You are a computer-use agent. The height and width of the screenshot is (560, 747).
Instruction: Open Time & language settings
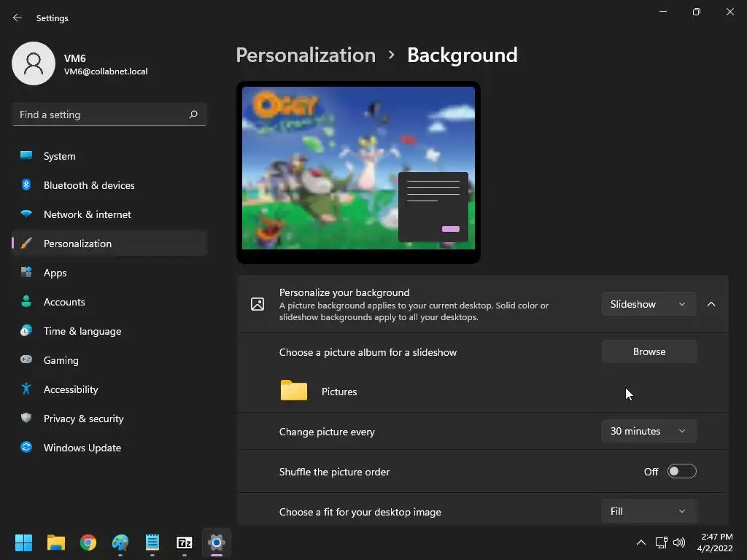tap(109, 331)
